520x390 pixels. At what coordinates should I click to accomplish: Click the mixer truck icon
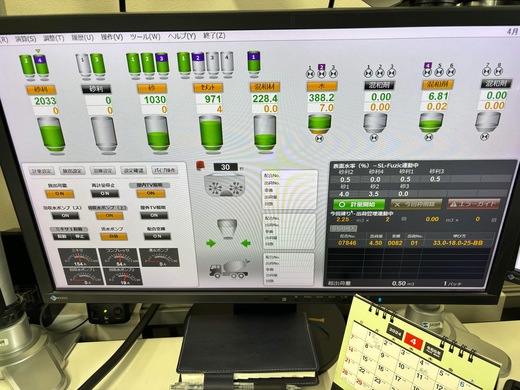[x=229, y=269]
